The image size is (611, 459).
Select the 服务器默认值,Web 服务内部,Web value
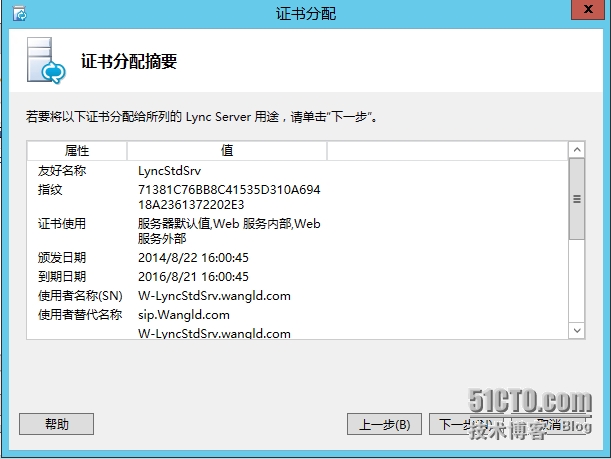point(229,224)
